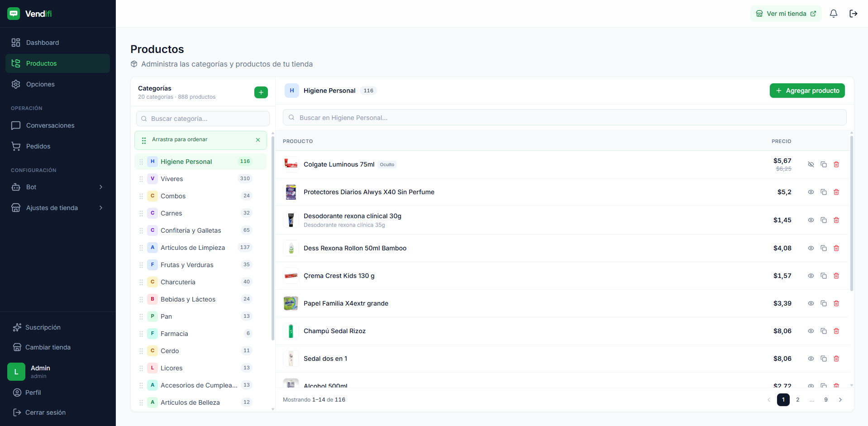Go to page 2 of products
The height and width of the screenshot is (426, 868).
click(x=797, y=400)
